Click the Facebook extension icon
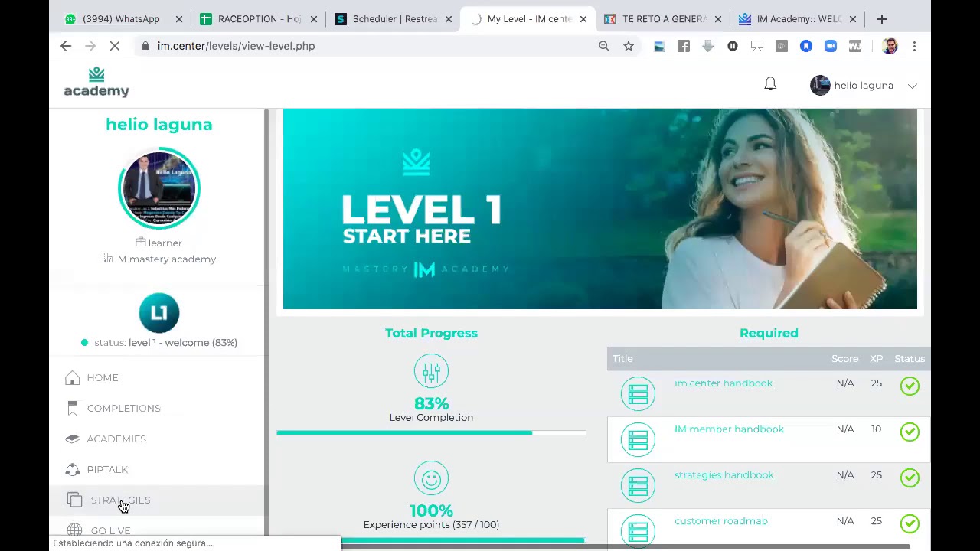Viewport: 980px width, 551px height. click(x=684, y=46)
